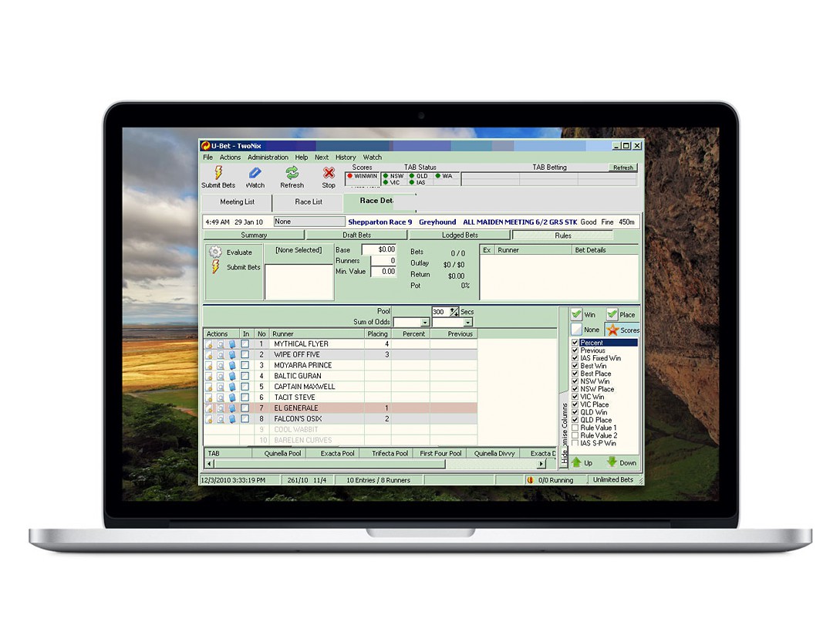Click the Win green checkmark icon
The width and height of the screenshot is (840, 626).
(576, 314)
